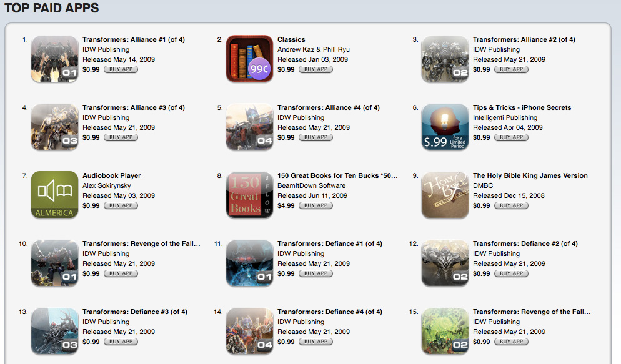Screen dimensions: 621x364
Task: Open Tips & Tricks - iPhone Secrets title
Action: (522, 107)
